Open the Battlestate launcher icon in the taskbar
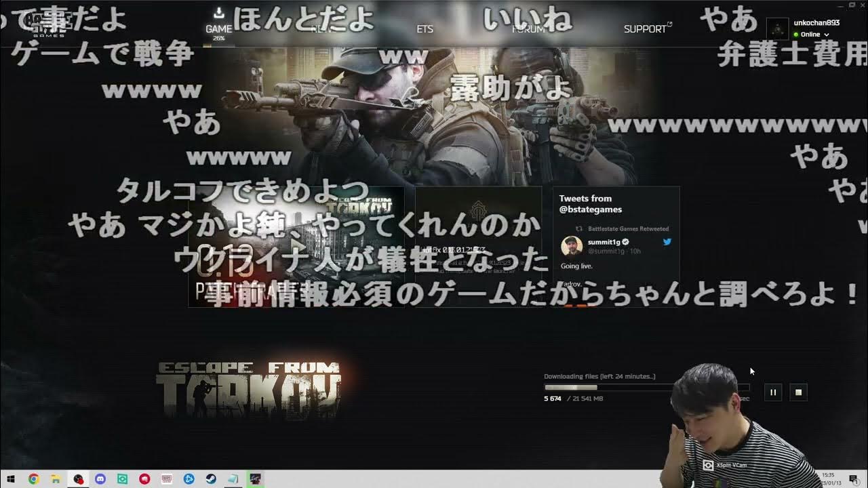Viewport: 868px width, 488px height. (x=255, y=479)
